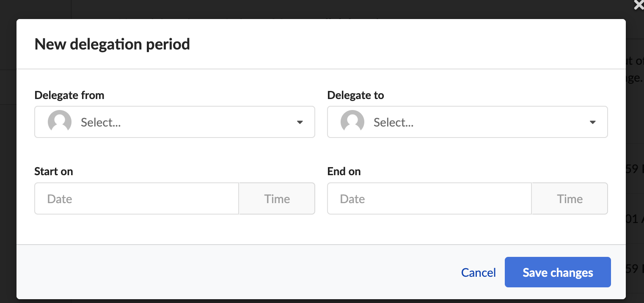This screenshot has height=303, width=644.
Task: Expand the Delegate to dropdown arrow
Action: 592,122
